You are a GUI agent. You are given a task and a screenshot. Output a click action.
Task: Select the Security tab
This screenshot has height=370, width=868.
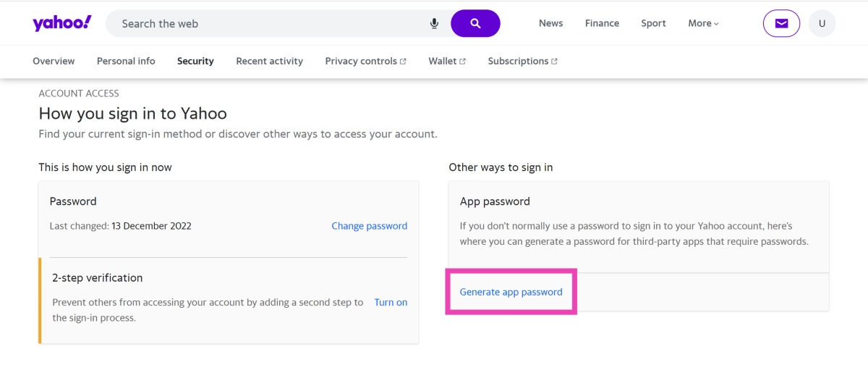coord(195,61)
